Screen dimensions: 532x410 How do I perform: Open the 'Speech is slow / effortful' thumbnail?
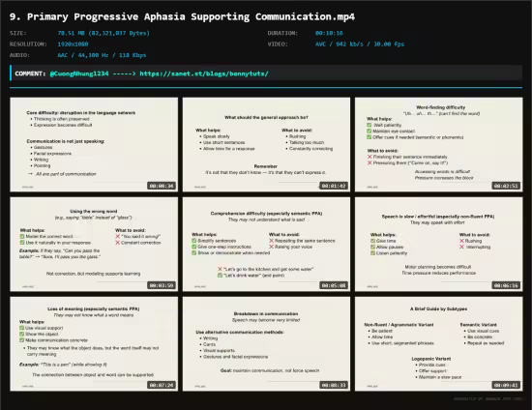point(439,245)
